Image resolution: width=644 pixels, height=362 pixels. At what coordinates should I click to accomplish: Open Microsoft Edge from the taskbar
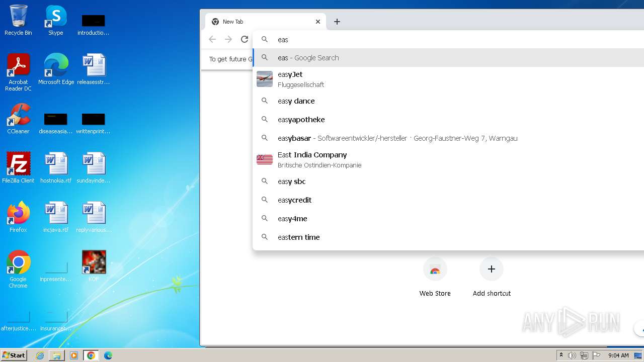108,355
